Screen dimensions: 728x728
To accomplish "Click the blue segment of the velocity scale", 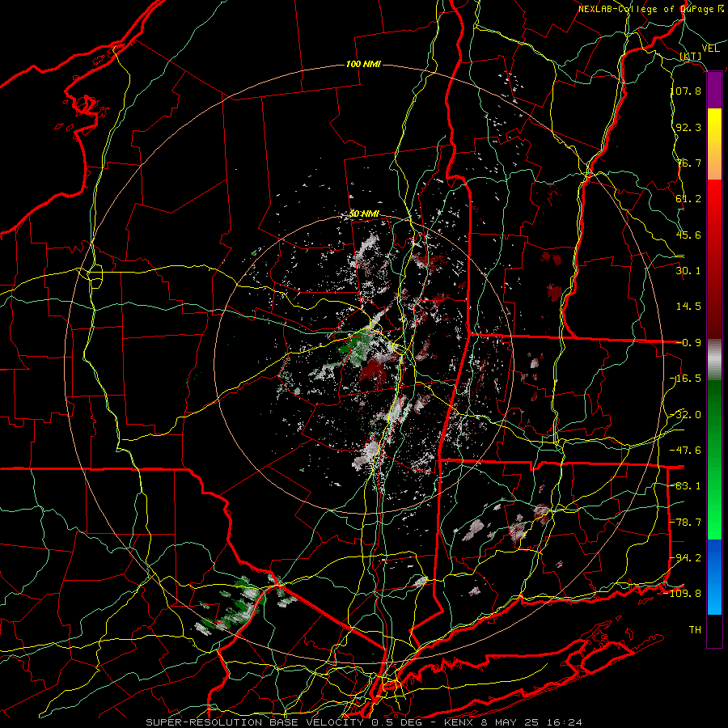I will click(714, 577).
